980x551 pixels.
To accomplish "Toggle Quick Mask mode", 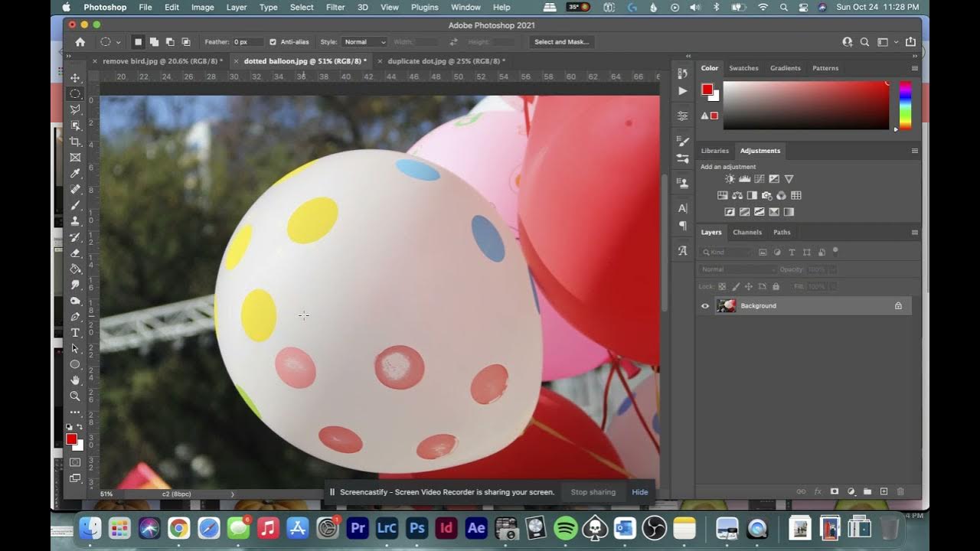I will (75, 462).
